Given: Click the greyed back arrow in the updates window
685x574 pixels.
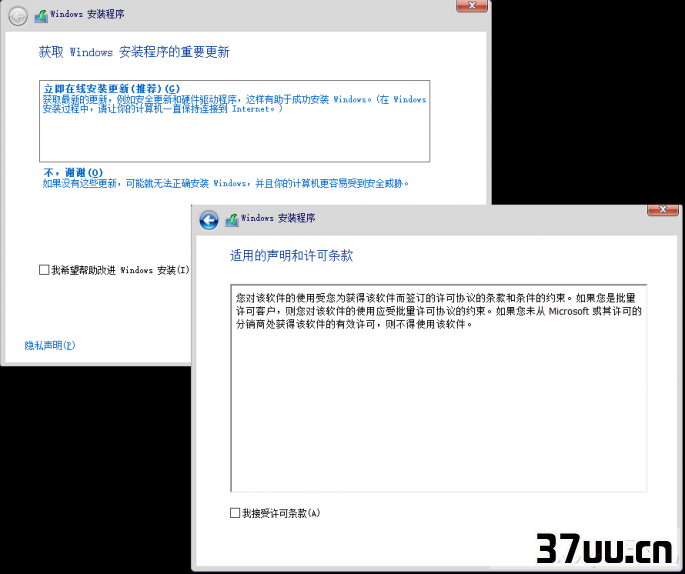Looking at the screenshot, I should [x=18, y=17].
